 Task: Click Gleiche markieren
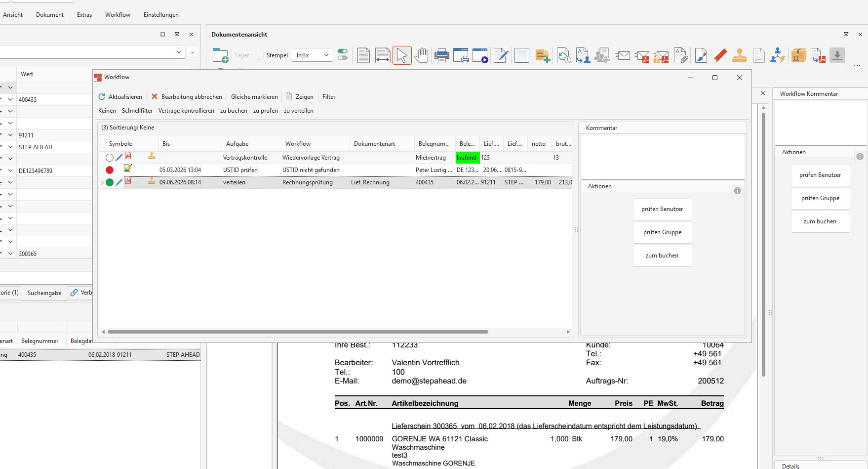pyautogui.click(x=254, y=97)
